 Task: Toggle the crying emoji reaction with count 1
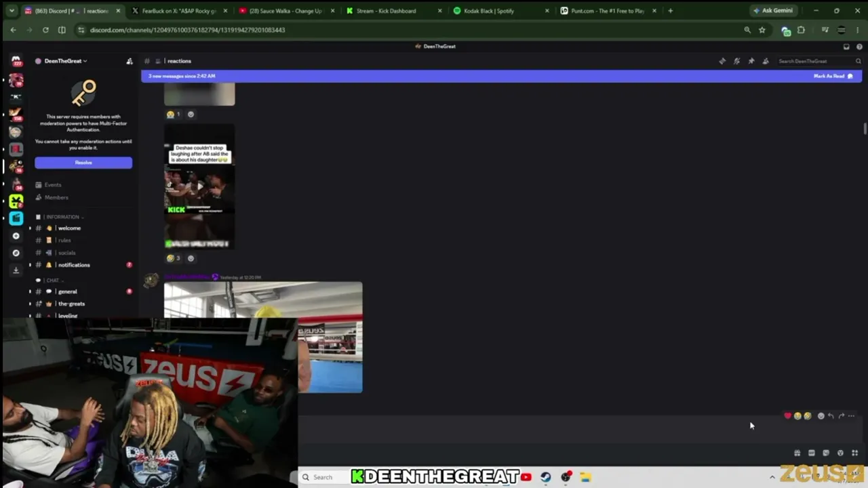(173, 115)
